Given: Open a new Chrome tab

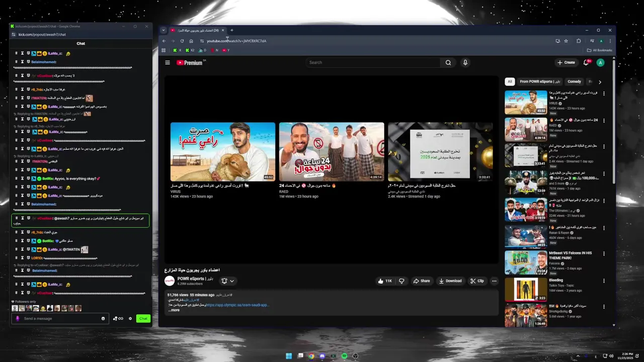Looking at the screenshot, I should click(x=231, y=30).
